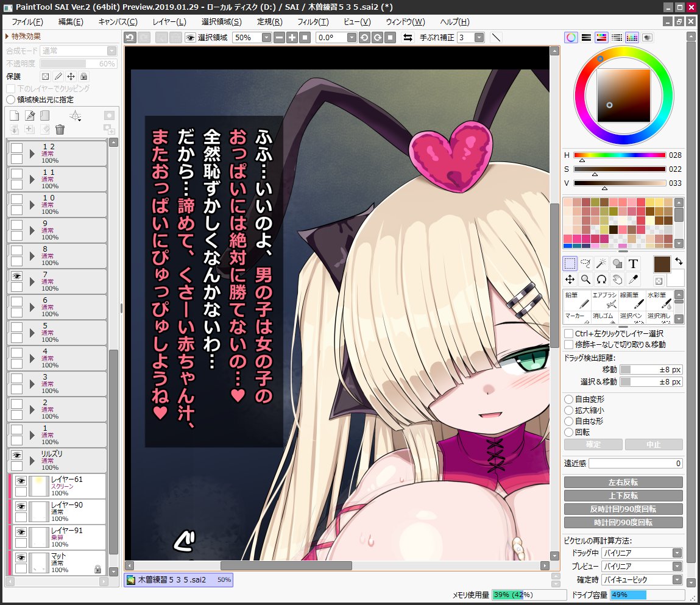Rotate canvas clockwise icon

click(x=377, y=38)
